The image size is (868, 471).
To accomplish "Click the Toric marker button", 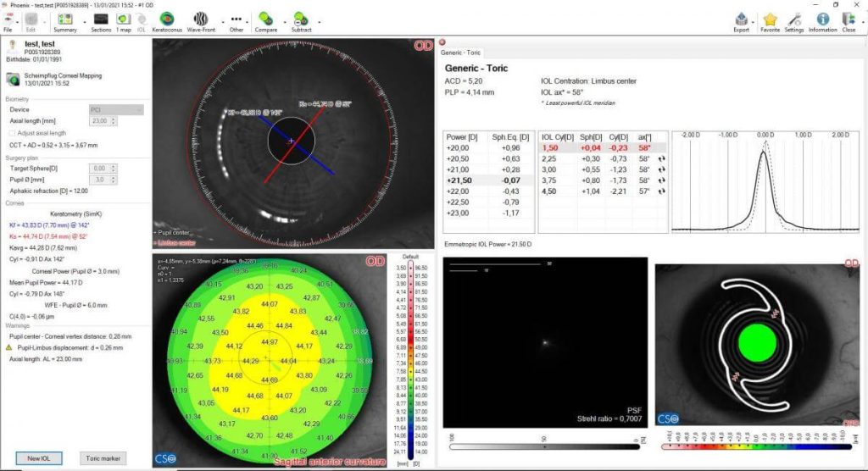I will click(103, 458).
